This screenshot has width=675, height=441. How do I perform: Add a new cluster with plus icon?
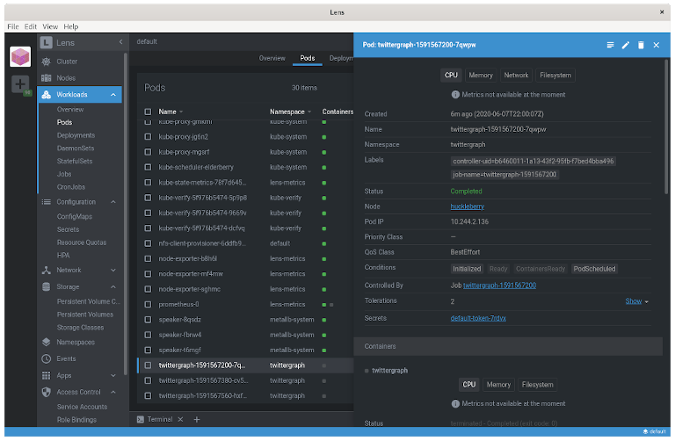pos(20,84)
